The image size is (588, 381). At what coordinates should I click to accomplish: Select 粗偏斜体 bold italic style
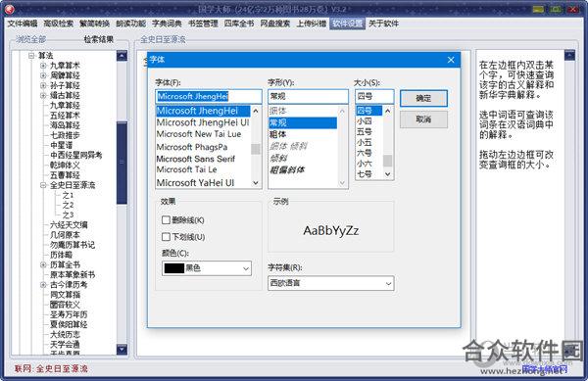pos(287,170)
